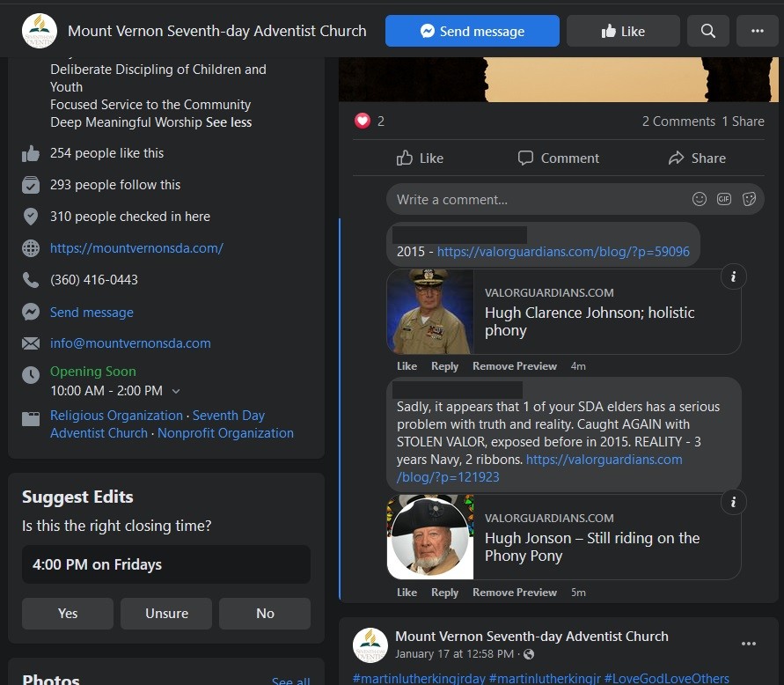Click the red heart reaction icon
The height and width of the screenshot is (685, 784).
tap(363, 122)
